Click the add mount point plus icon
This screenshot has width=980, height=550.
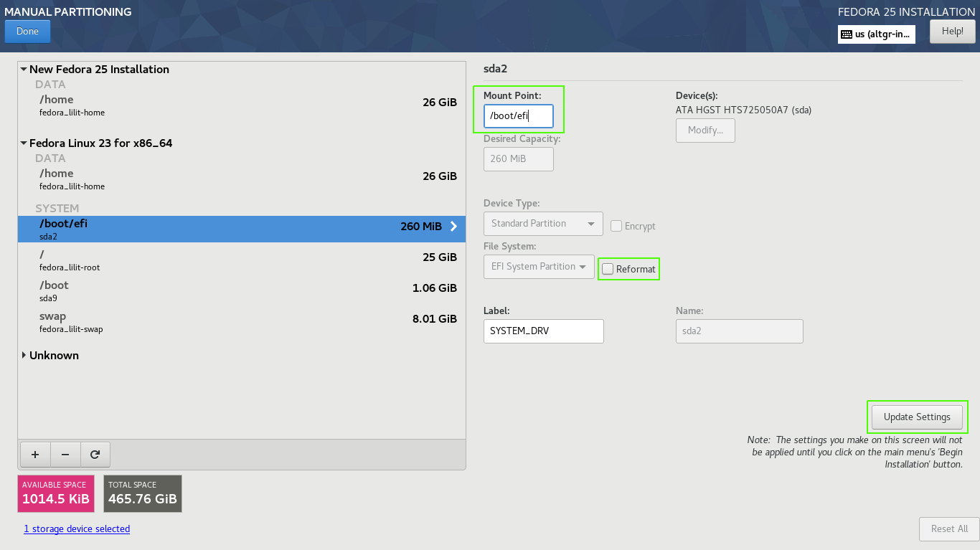click(35, 455)
